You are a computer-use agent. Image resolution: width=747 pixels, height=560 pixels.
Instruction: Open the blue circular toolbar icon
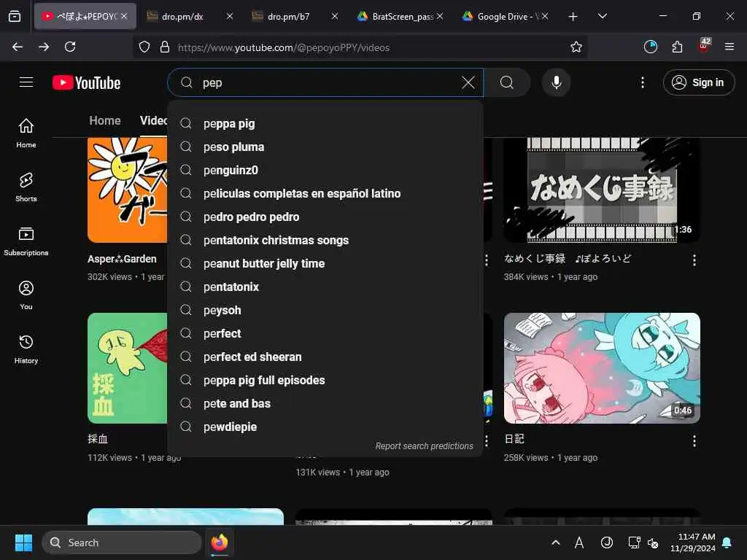tap(650, 47)
